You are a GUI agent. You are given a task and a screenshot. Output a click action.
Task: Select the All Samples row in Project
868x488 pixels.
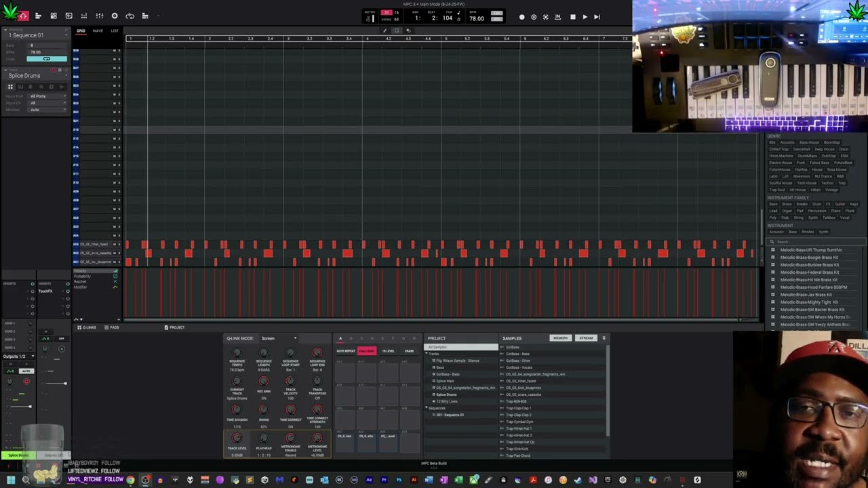[x=461, y=347]
